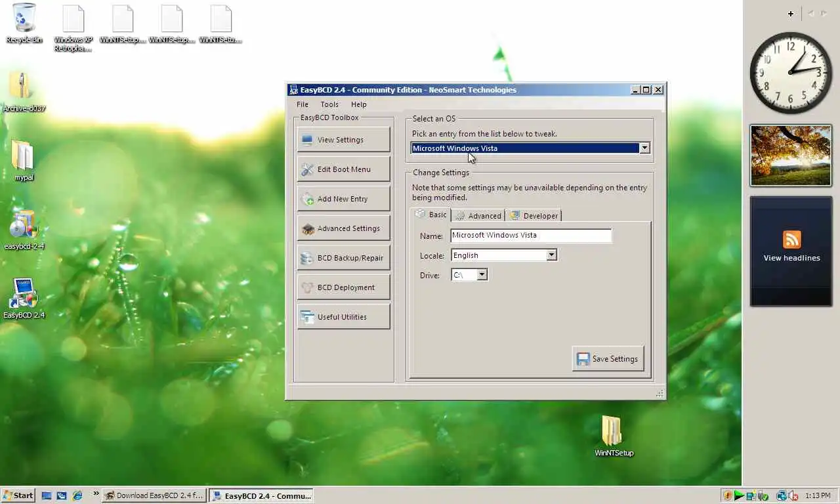This screenshot has width=840, height=504.
Task: Open the Tools menu
Action: [x=329, y=104]
